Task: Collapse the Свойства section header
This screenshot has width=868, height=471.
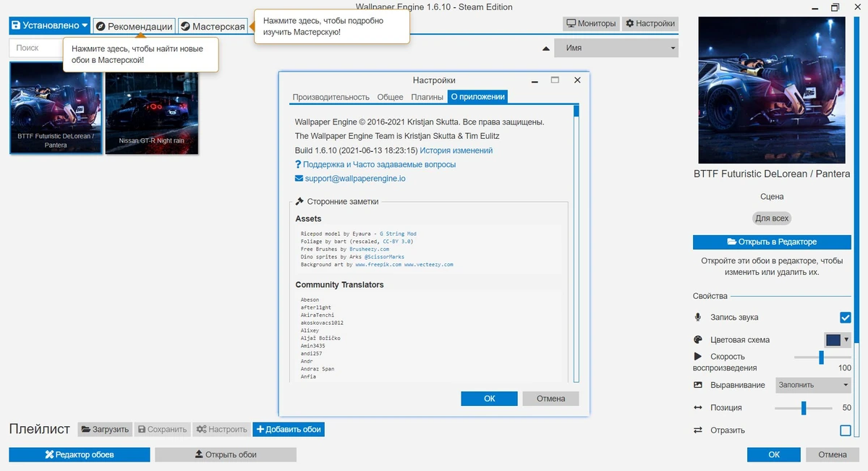Action: coord(710,296)
